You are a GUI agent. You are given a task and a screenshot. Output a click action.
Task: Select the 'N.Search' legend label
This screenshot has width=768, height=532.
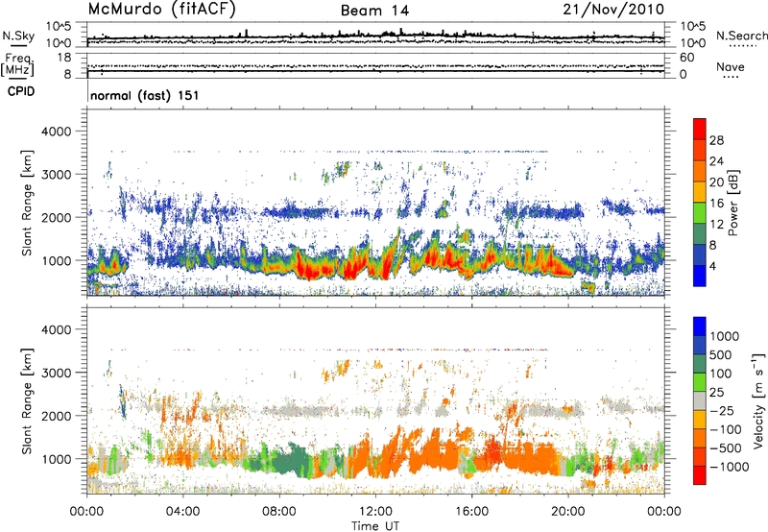(x=741, y=36)
